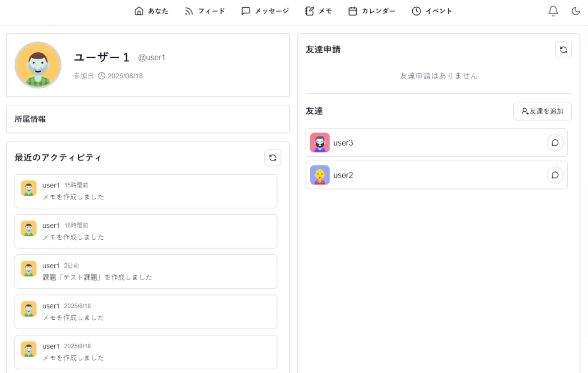Open the フィード tab

[x=205, y=11]
